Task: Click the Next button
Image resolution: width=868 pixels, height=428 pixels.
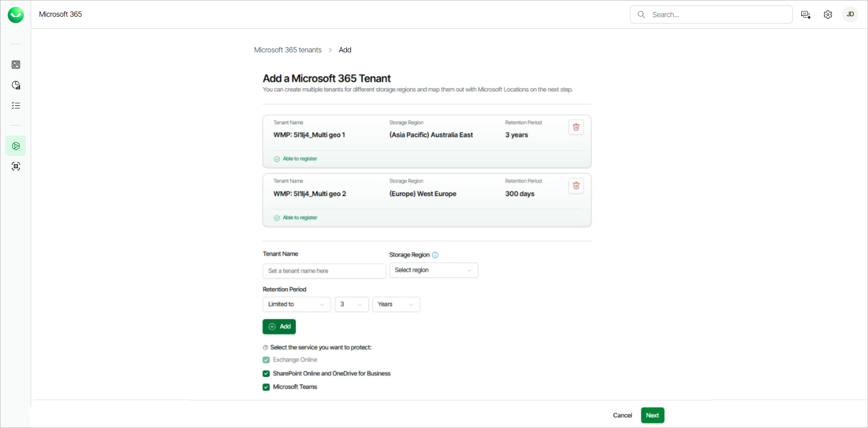Action: pyautogui.click(x=652, y=415)
